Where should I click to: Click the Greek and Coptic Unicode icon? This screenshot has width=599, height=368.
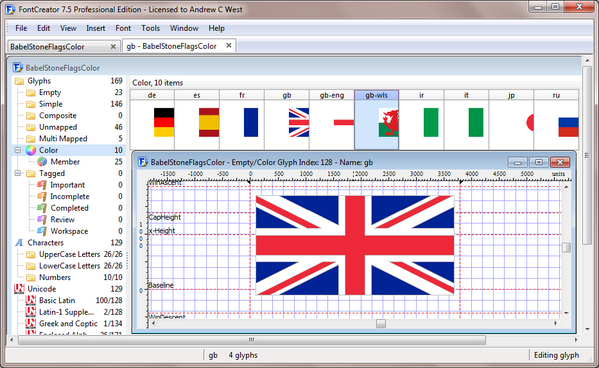click(31, 323)
